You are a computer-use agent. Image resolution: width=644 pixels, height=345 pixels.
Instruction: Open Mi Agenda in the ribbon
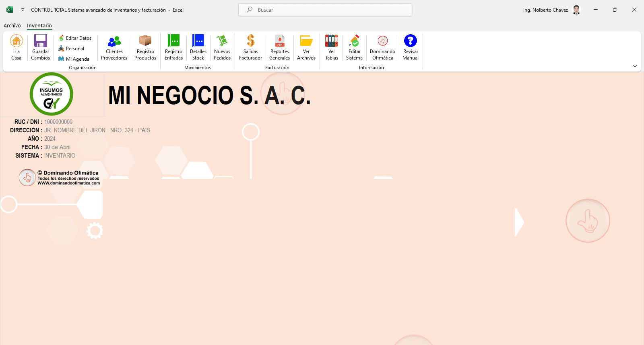click(74, 59)
